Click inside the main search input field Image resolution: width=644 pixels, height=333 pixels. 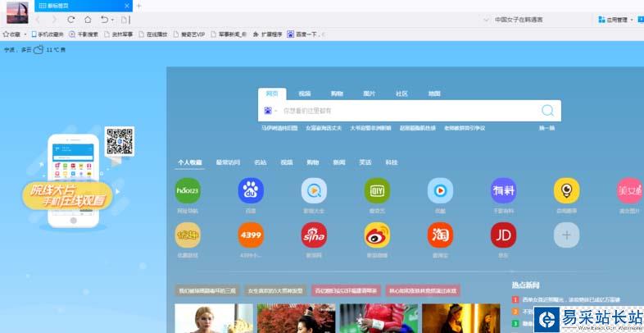tap(409, 111)
